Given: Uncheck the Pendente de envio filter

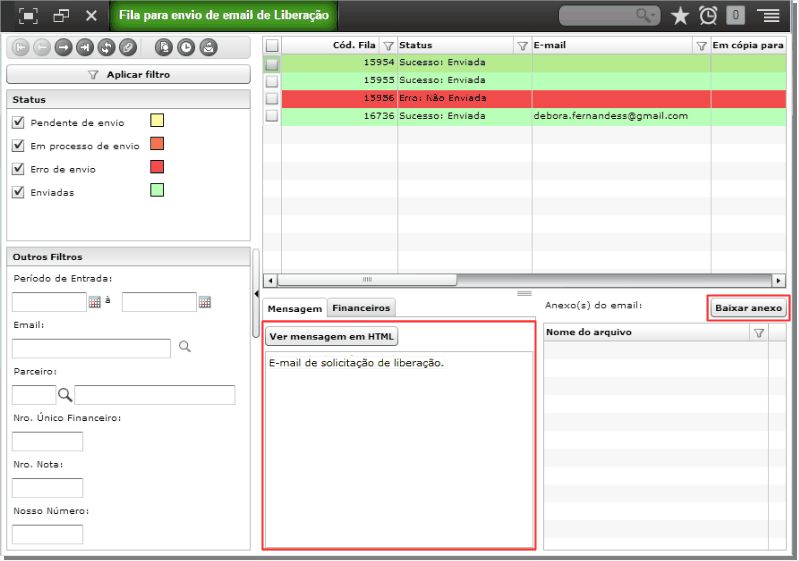Looking at the screenshot, I should click(18, 122).
